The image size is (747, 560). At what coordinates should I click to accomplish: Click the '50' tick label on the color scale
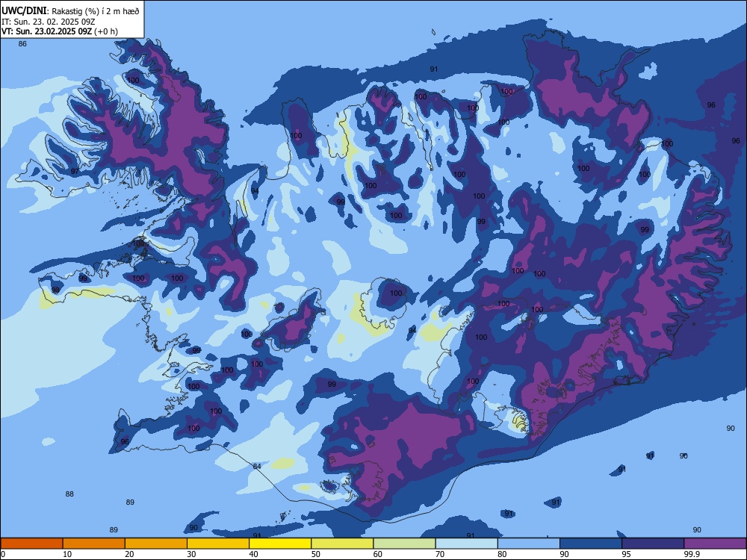coord(316,554)
